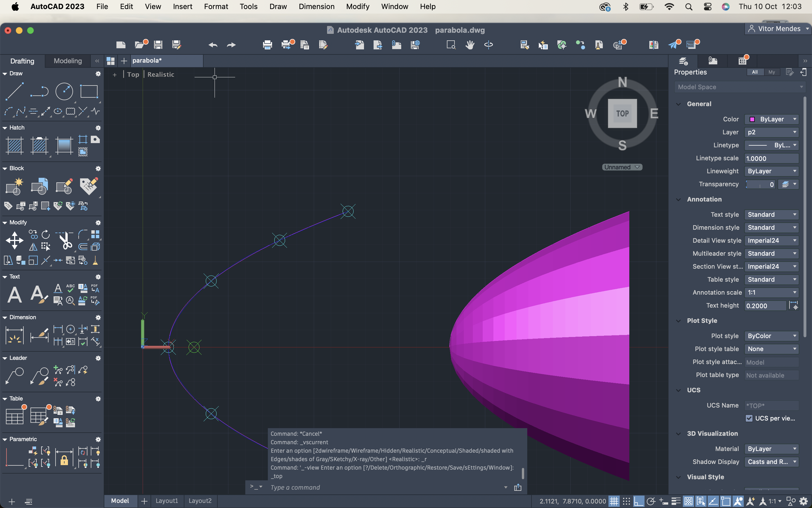Image resolution: width=812 pixels, height=508 pixels.
Task: Open the Layer p2 dropdown
Action: pyautogui.click(x=771, y=132)
